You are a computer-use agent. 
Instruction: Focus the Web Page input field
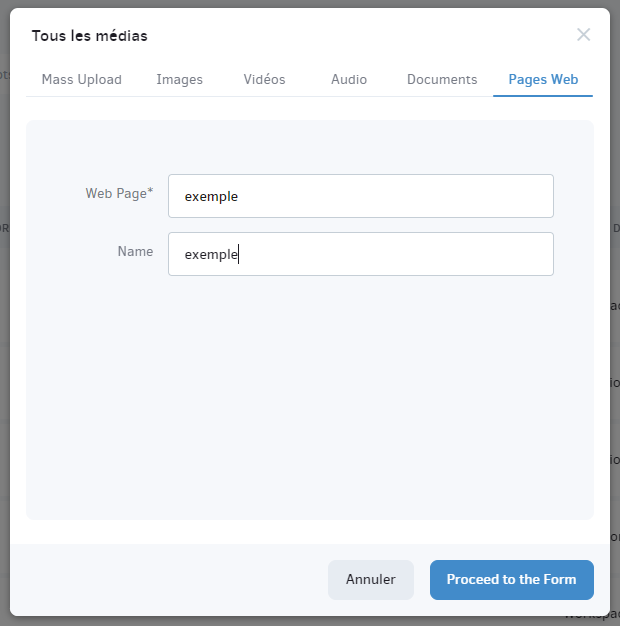[361, 196]
